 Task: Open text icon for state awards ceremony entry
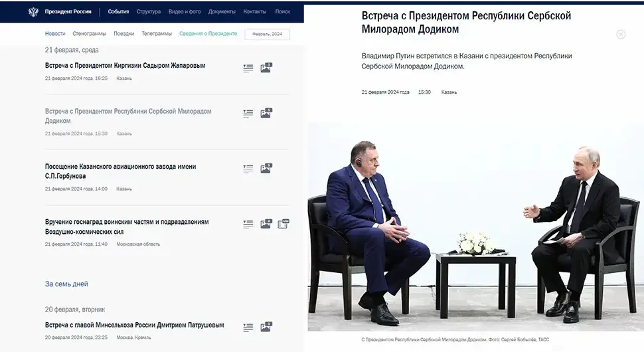pyautogui.click(x=248, y=224)
